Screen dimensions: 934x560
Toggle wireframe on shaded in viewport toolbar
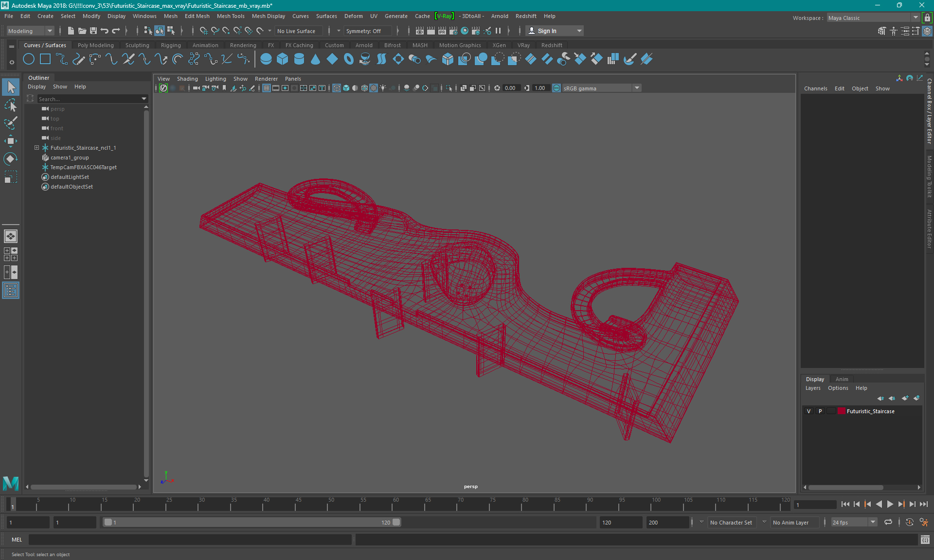[364, 88]
